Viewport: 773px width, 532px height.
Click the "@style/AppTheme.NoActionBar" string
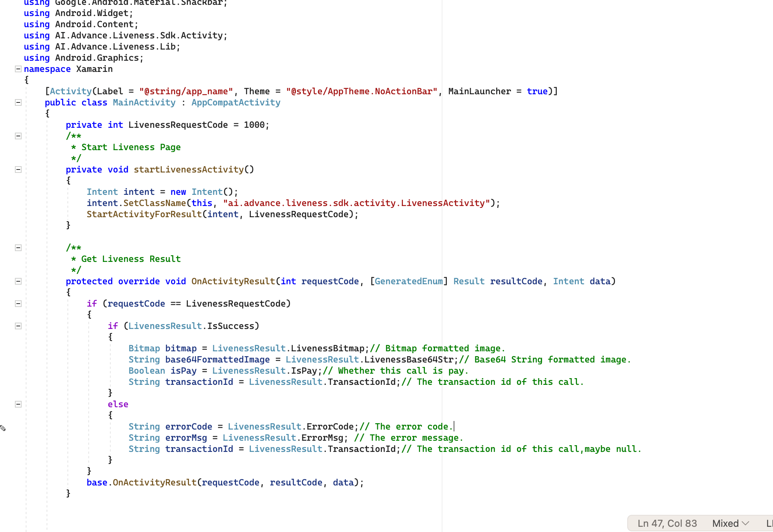tap(362, 91)
